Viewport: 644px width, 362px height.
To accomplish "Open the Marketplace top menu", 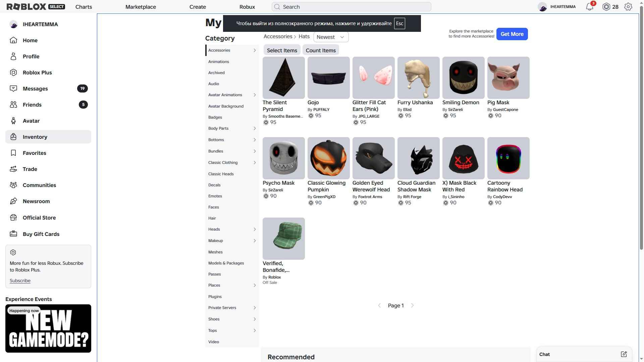I will click(x=141, y=7).
